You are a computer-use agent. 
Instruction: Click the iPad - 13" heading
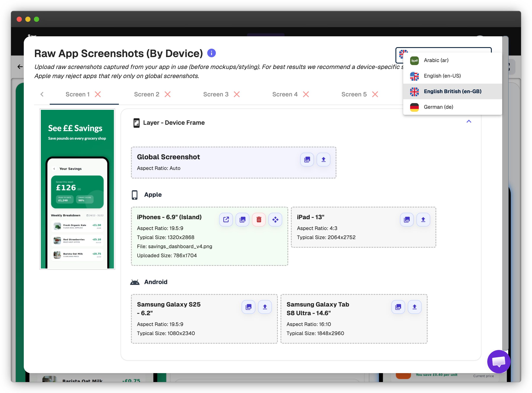(310, 217)
